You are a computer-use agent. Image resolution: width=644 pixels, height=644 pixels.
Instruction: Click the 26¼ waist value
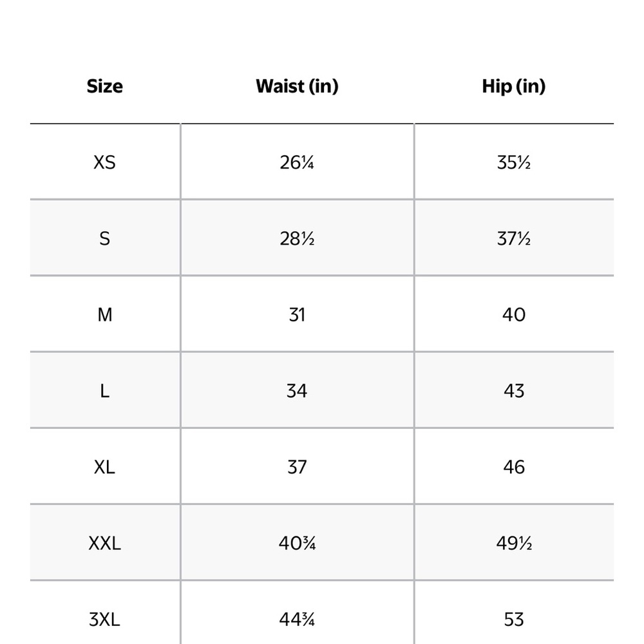pos(297,162)
